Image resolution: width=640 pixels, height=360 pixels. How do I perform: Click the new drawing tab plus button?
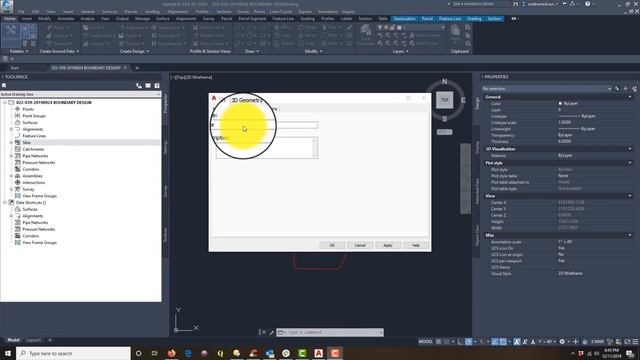[137, 68]
